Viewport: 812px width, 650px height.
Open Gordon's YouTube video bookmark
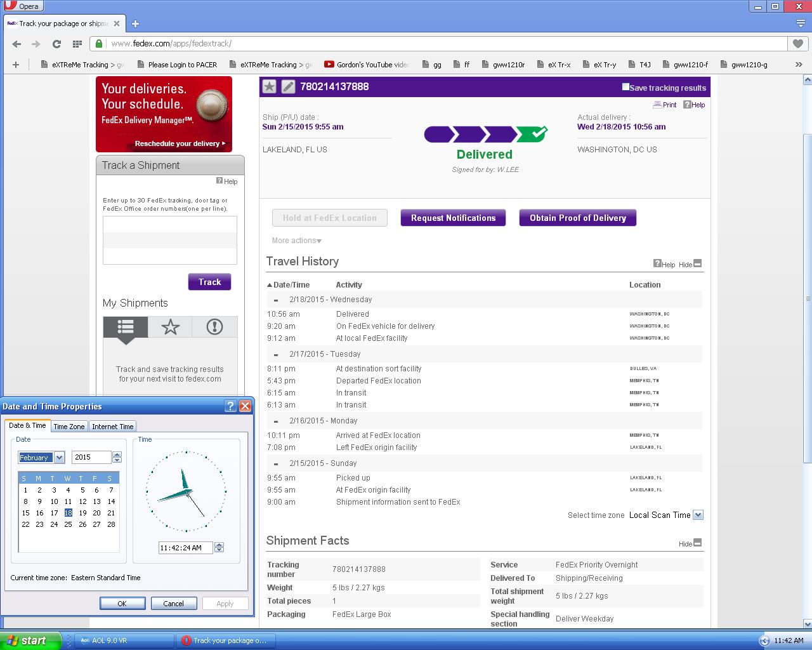[367, 64]
